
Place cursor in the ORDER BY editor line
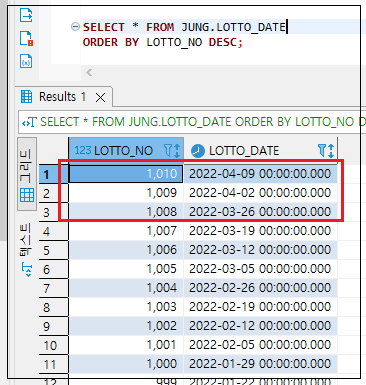point(163,42)
